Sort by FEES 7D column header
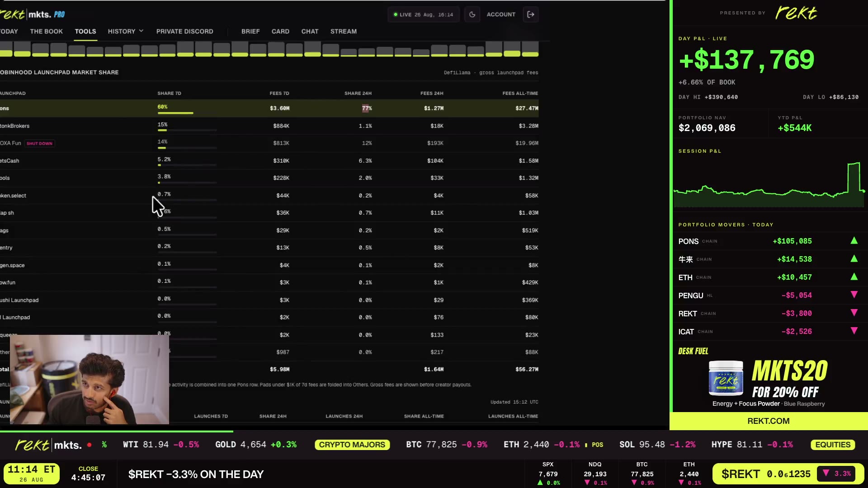The height and width of the screenshot is (488, 868). tap(279, 94)
